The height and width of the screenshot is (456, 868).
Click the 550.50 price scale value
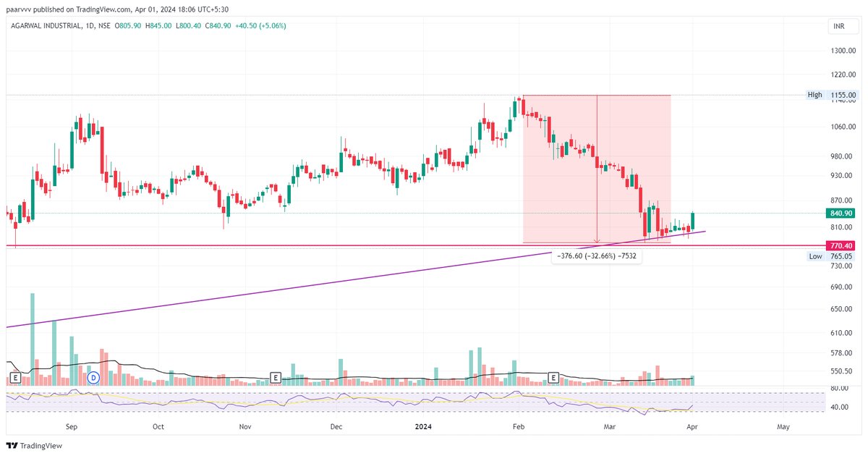(x=843, y=371)
